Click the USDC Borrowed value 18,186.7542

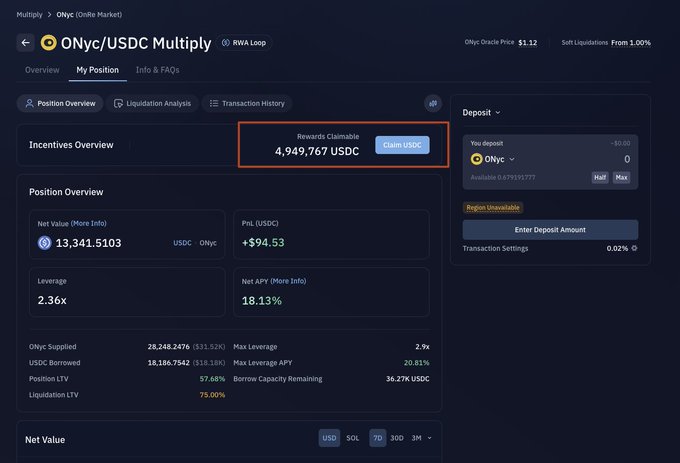pyautogui.click(x=168, y=363)
